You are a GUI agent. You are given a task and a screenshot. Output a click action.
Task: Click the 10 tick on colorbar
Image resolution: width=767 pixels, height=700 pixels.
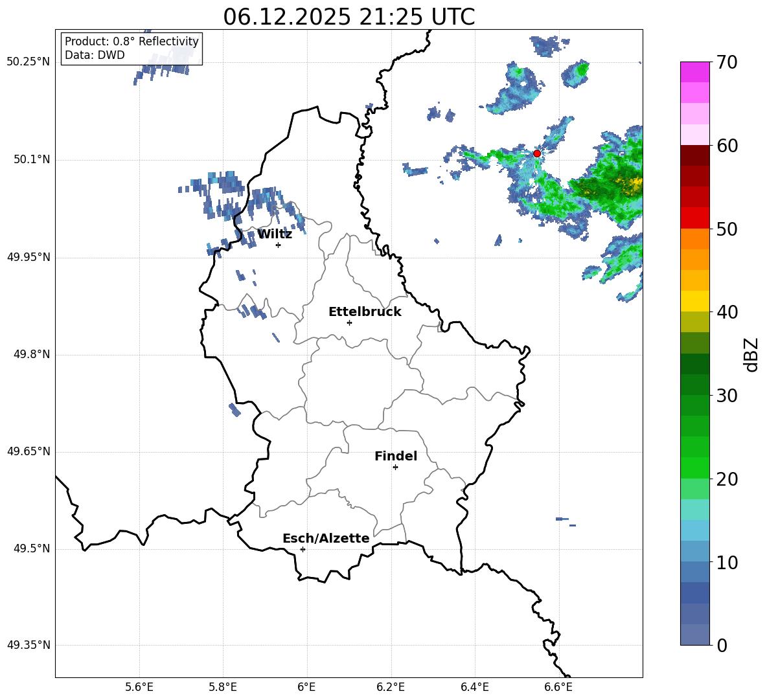pos(727,562)
